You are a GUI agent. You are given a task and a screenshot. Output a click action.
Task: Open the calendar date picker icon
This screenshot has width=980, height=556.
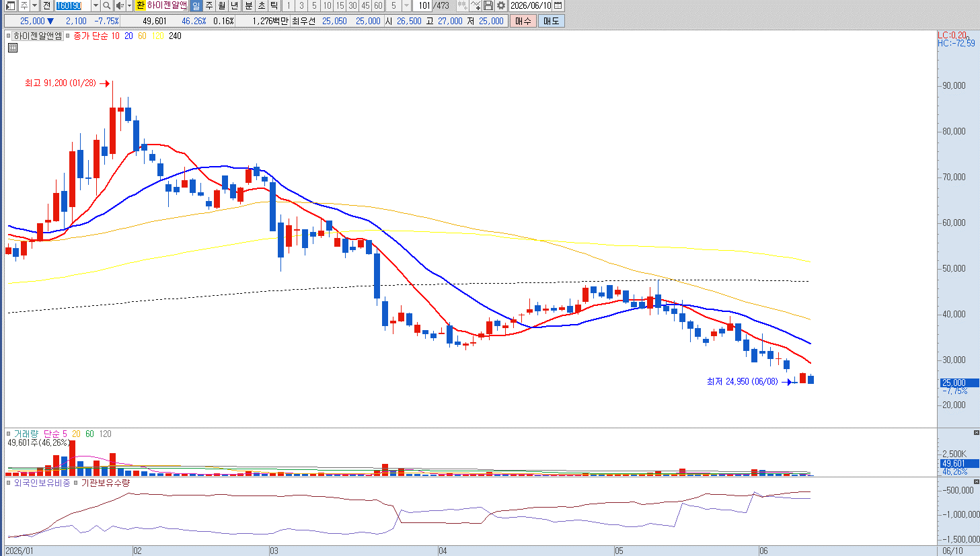558,5
